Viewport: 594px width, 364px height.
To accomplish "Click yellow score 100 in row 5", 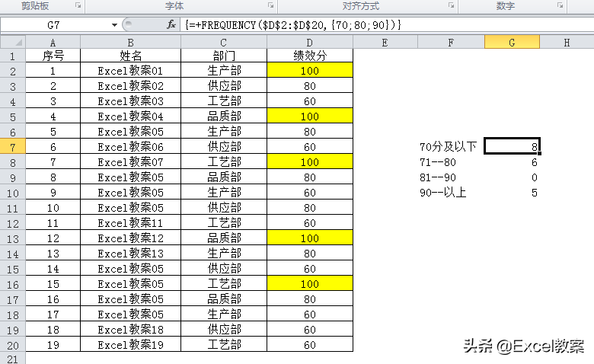I will click(310, 116).
